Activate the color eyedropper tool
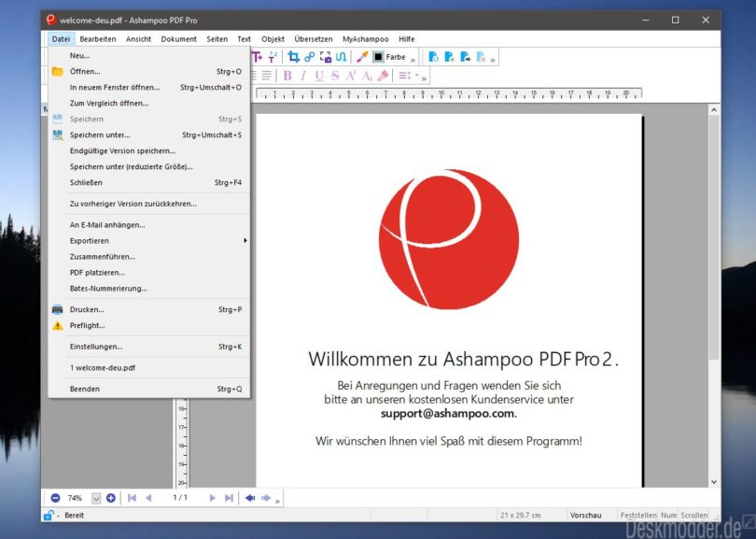Viewport: 756px width, 539px height. point(361,57)
